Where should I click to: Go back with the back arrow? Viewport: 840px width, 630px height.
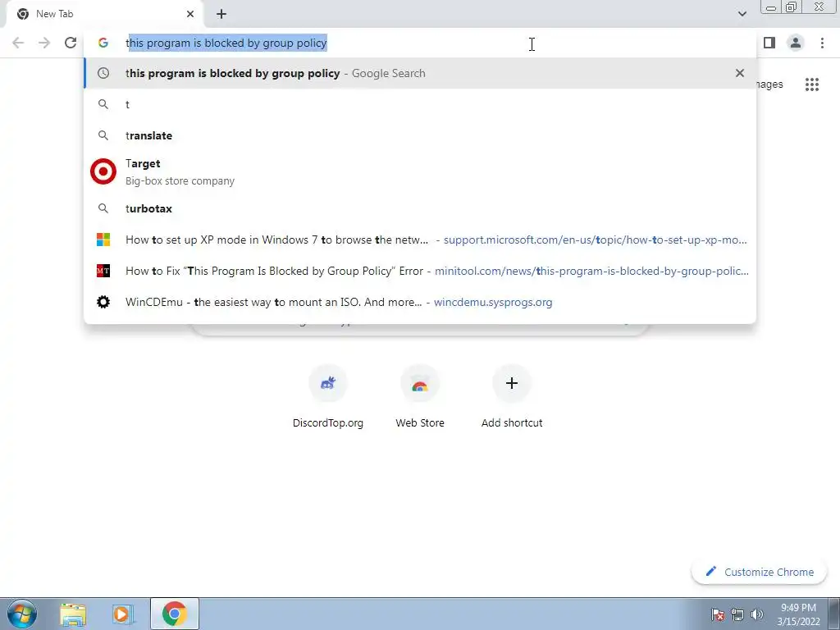point(18,43)
